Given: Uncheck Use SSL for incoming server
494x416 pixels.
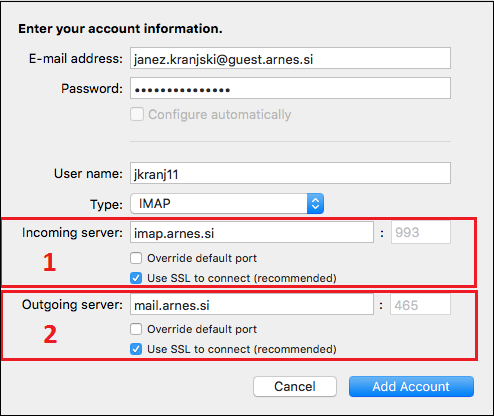Looking at the screenshot, I should [136, 278].
